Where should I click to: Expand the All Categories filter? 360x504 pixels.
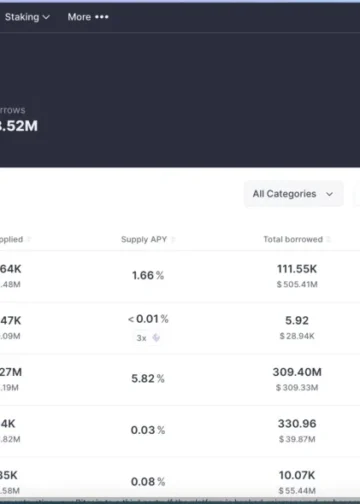pyautogui.click(x=293, y=194)
